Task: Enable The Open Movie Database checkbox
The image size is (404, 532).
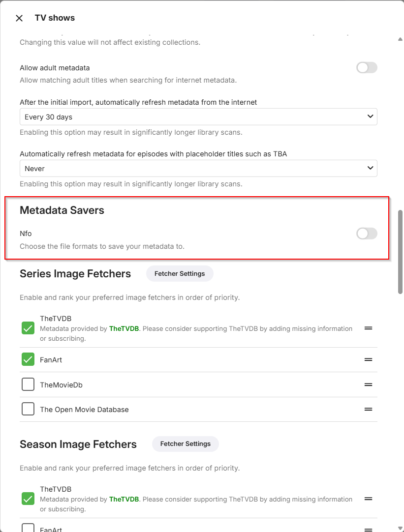Action: [28, 409]
